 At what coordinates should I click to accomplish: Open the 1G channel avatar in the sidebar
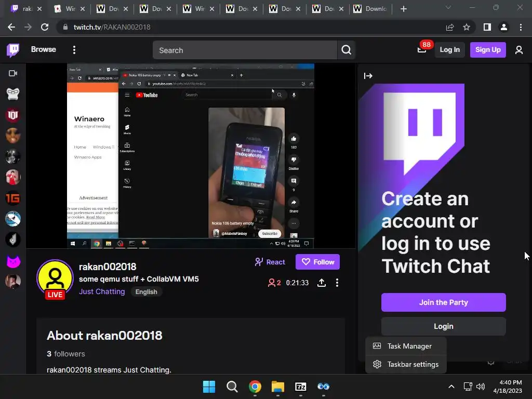click(13, 198)
